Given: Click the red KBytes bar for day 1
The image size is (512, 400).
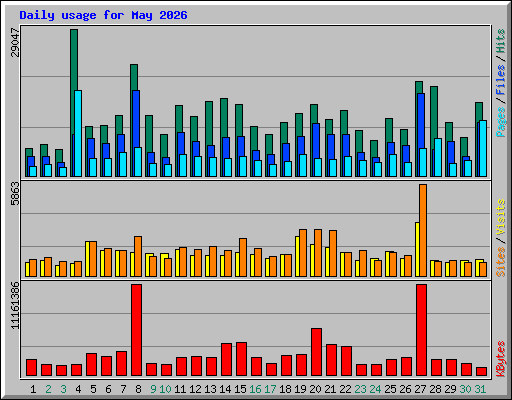Looking at the screenshot, I should 31,368.
